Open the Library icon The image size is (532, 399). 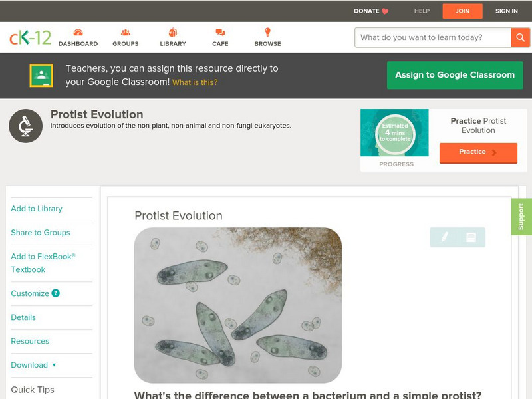pos(173,33)
